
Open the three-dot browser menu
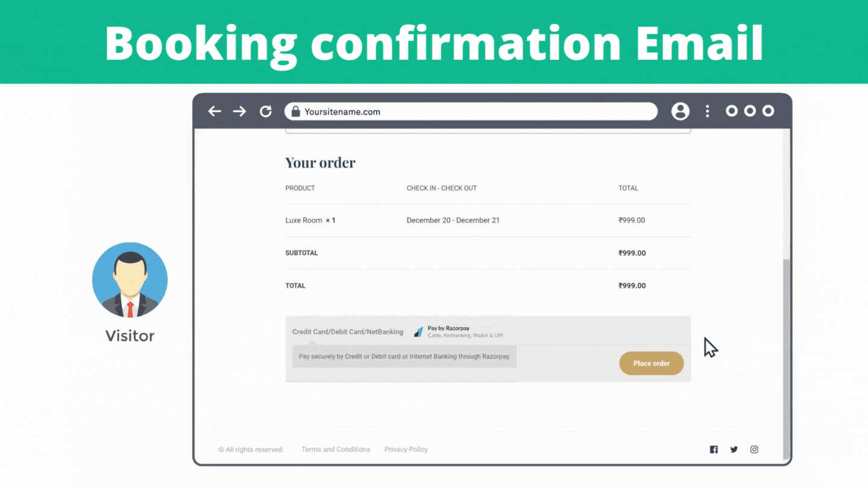pyautogui.click(x=707, y=111)
